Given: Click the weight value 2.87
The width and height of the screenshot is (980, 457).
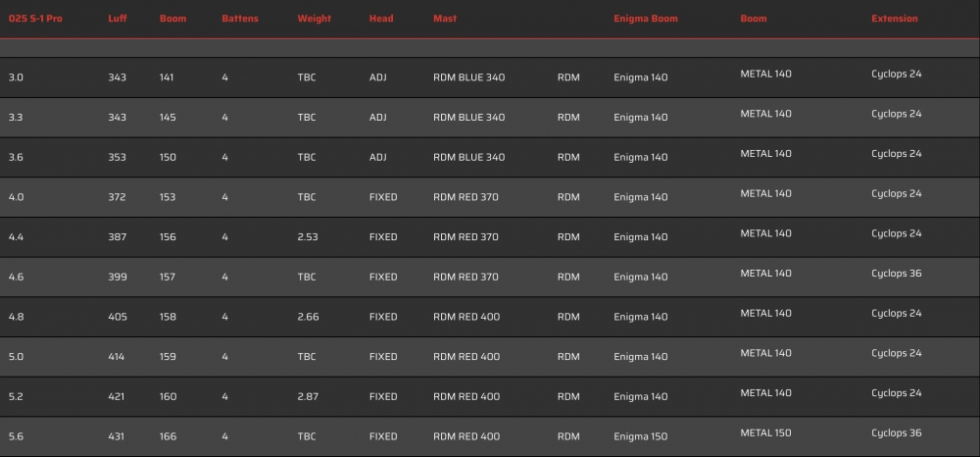Looking at the screenshot, I should (308, 396).
